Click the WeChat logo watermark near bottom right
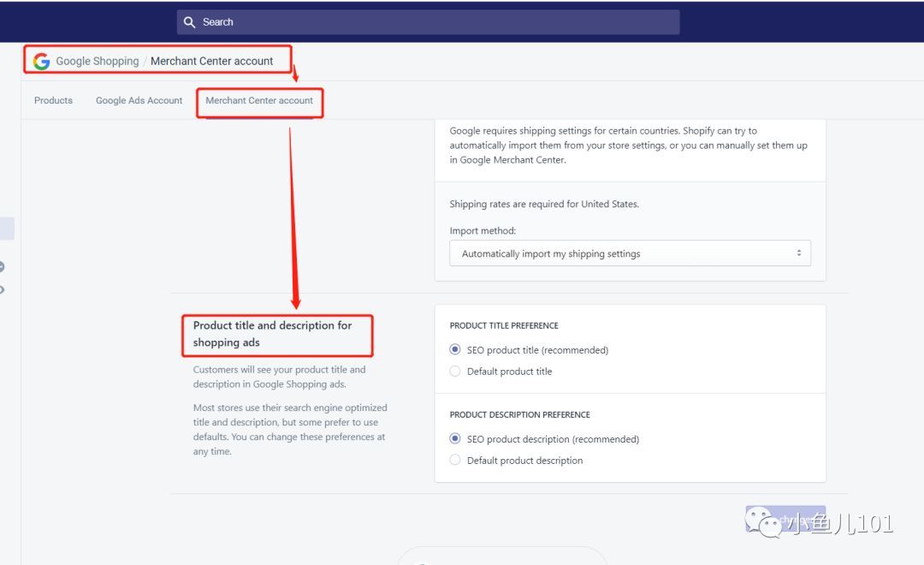This screenshot has height=565, width=924. [760, 522]
